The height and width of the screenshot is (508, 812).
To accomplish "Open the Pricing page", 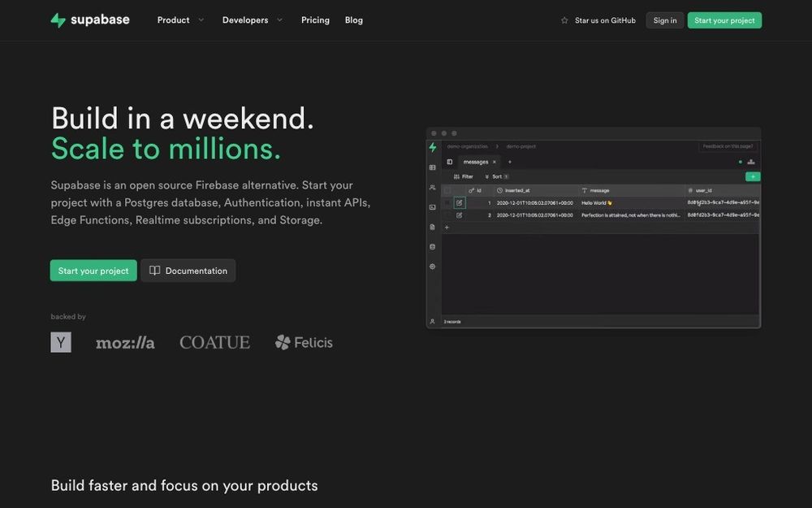I will pos(315,20).
